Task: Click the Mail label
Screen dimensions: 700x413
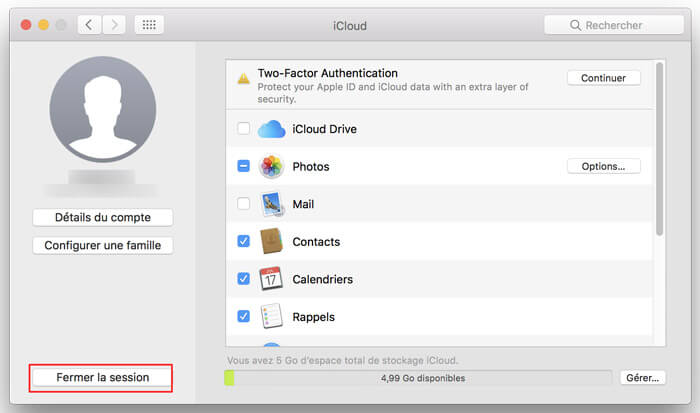Action: coord(303,204)
